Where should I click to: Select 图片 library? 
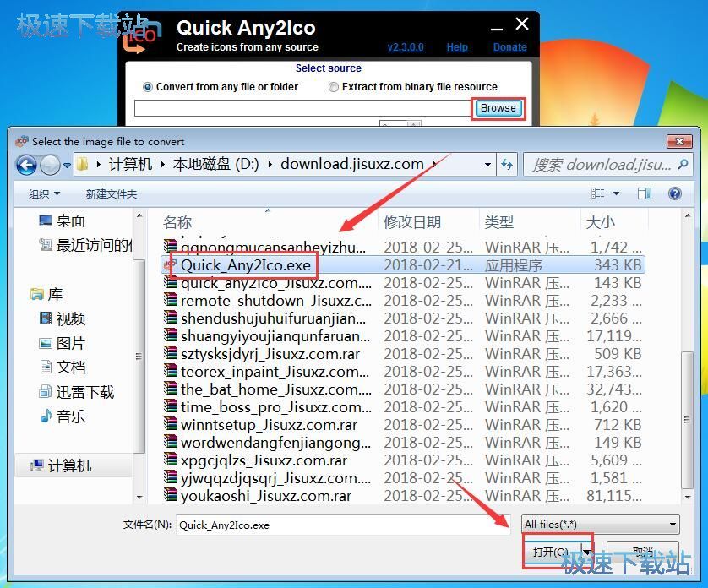(62, 343)
